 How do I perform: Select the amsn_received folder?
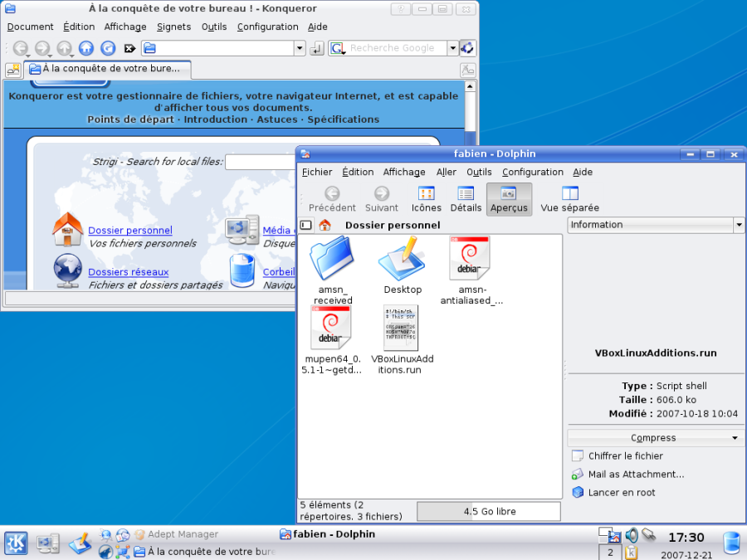pos(333,270)
